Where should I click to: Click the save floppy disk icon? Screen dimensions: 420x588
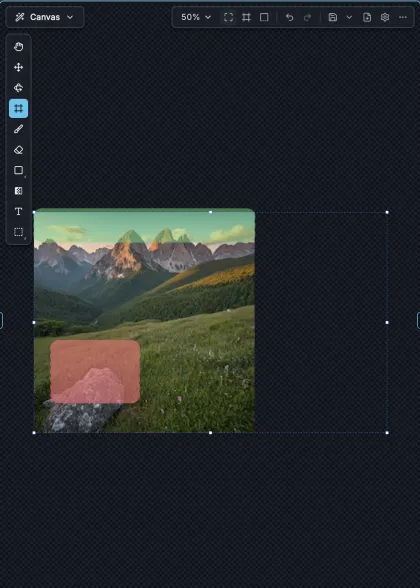(x=333, y=17)
